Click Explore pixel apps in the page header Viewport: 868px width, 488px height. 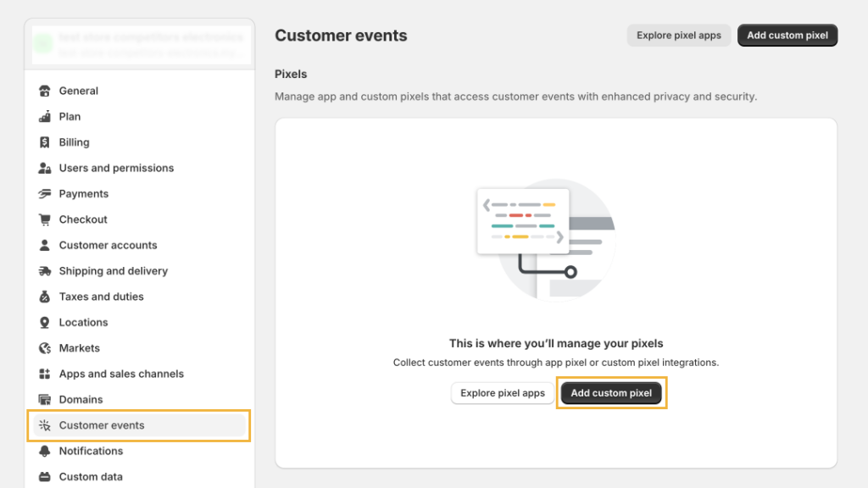[x=679, y=36]
